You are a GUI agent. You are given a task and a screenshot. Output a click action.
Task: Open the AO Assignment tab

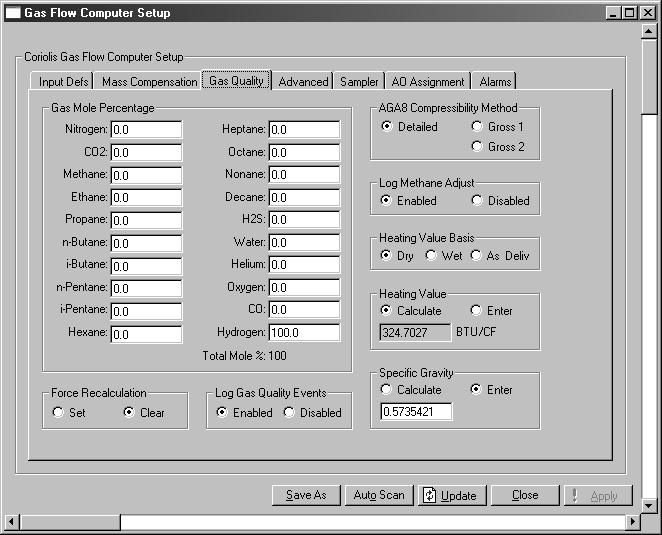[428, 81]
